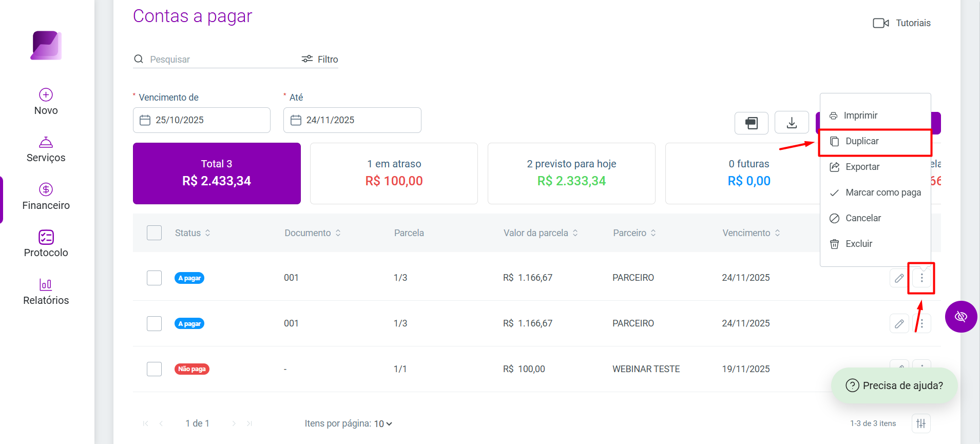Check the box for WEBINAR TESTE row
This screenshot has width=980, height=444.
click(154, 369)
